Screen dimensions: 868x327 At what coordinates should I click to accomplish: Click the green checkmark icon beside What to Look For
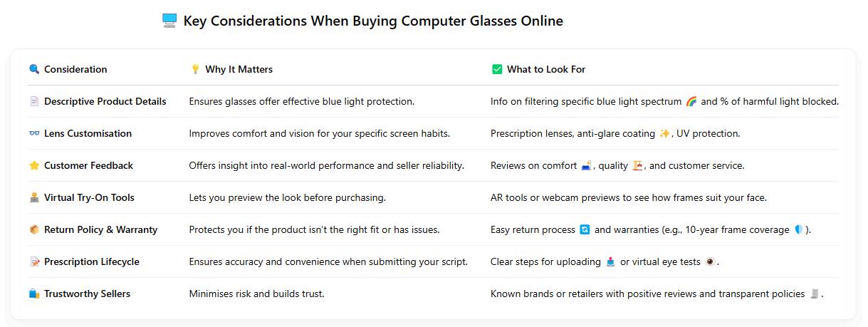click(497, 69)
